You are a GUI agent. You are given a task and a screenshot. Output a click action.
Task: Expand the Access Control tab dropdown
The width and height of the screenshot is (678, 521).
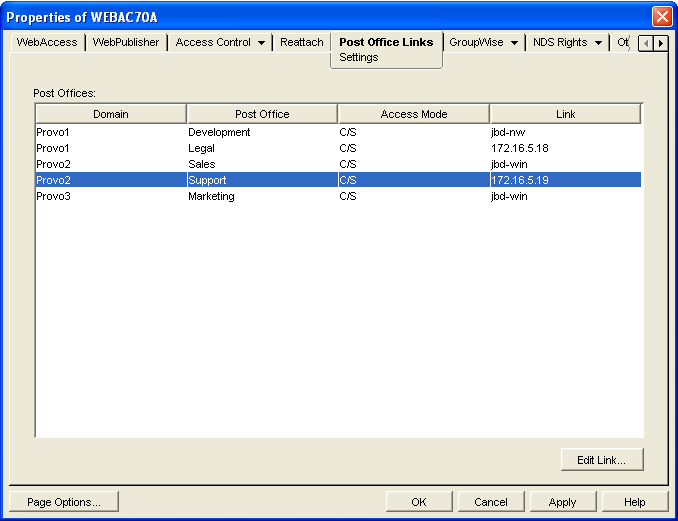tap(261, 43)
